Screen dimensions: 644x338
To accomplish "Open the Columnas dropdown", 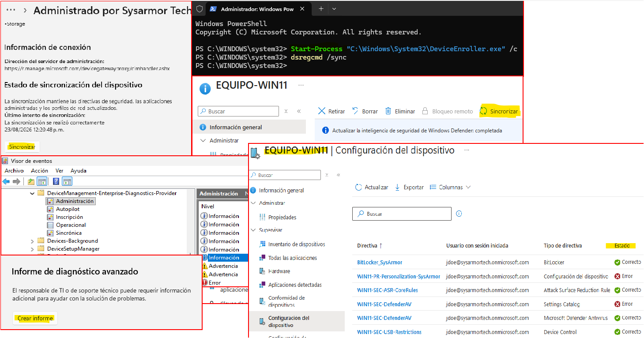I will [x=450, y=187].
